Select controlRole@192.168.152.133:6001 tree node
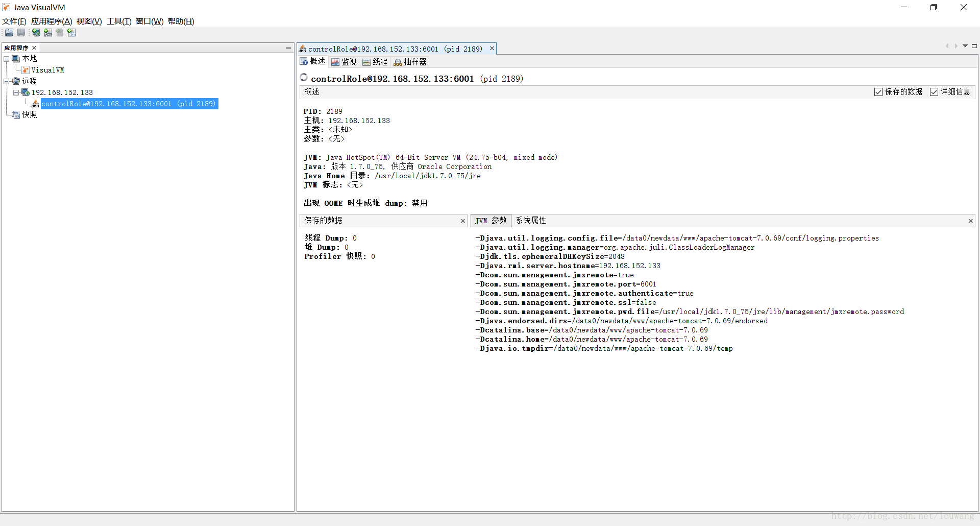 click(129, 104)
